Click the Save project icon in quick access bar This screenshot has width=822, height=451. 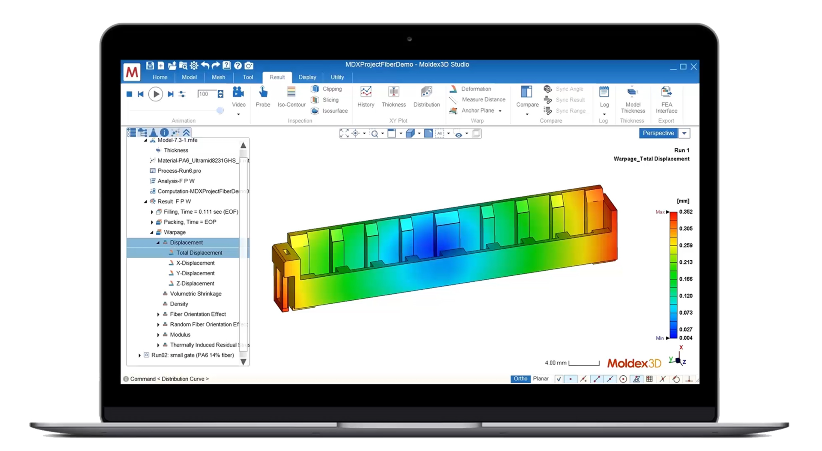tap(150, 66)
